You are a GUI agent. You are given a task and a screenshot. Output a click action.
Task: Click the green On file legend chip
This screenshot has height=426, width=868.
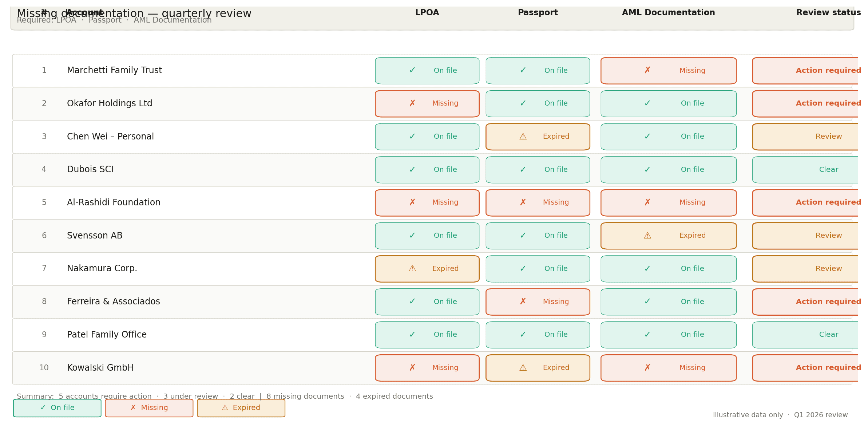[x=57, y=408]
